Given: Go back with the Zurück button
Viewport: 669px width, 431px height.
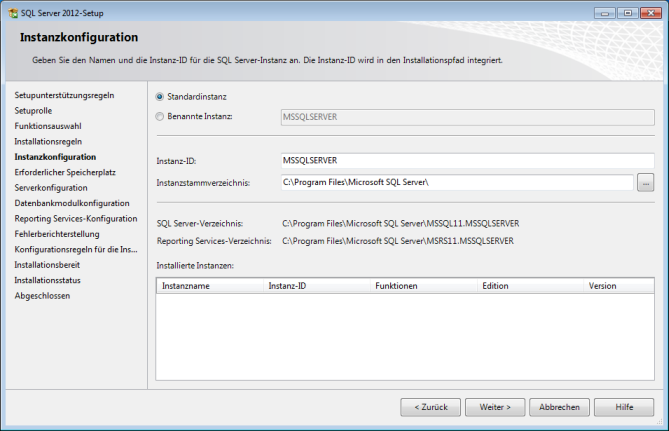Looking at the screenshot, I should click(x=431, y=407).
